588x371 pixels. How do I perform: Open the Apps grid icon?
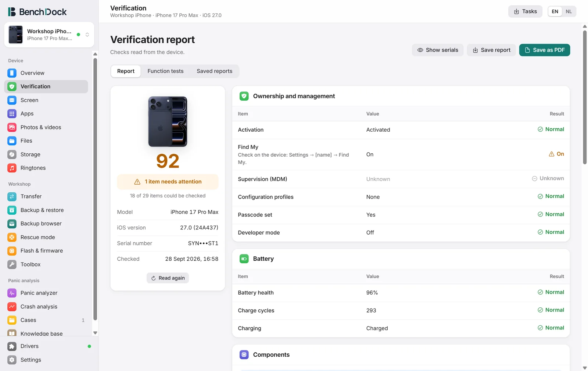click(12, 114)
